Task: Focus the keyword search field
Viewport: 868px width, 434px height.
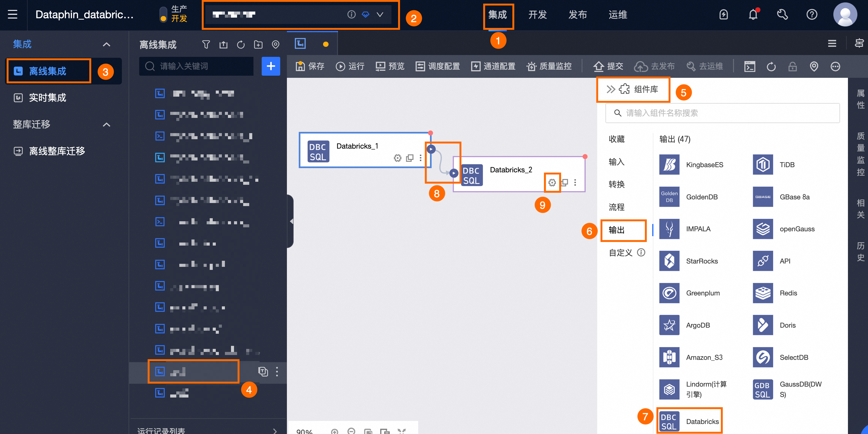Action: coord(196,66)
